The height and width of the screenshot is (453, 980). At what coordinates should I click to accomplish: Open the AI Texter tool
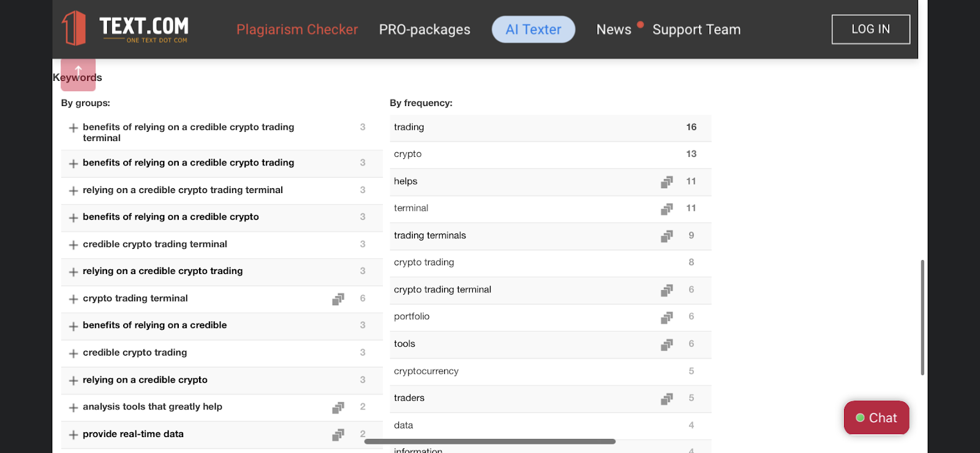tap(533, 29)
